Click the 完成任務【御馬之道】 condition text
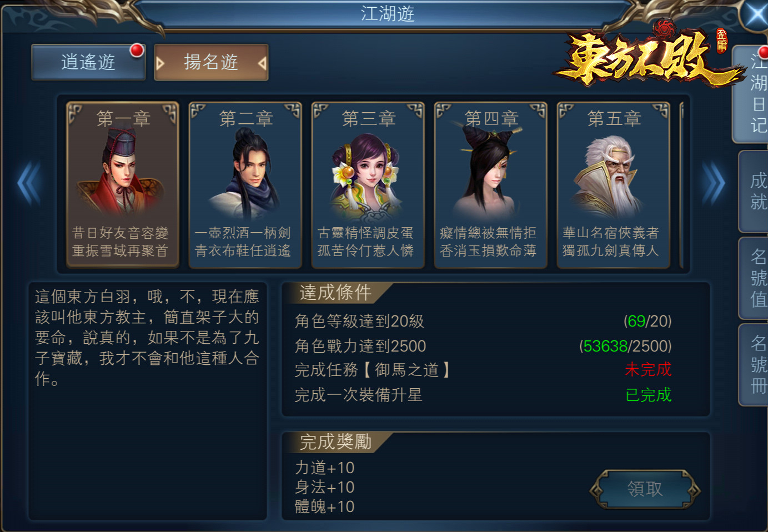 (x=373, y=370)
